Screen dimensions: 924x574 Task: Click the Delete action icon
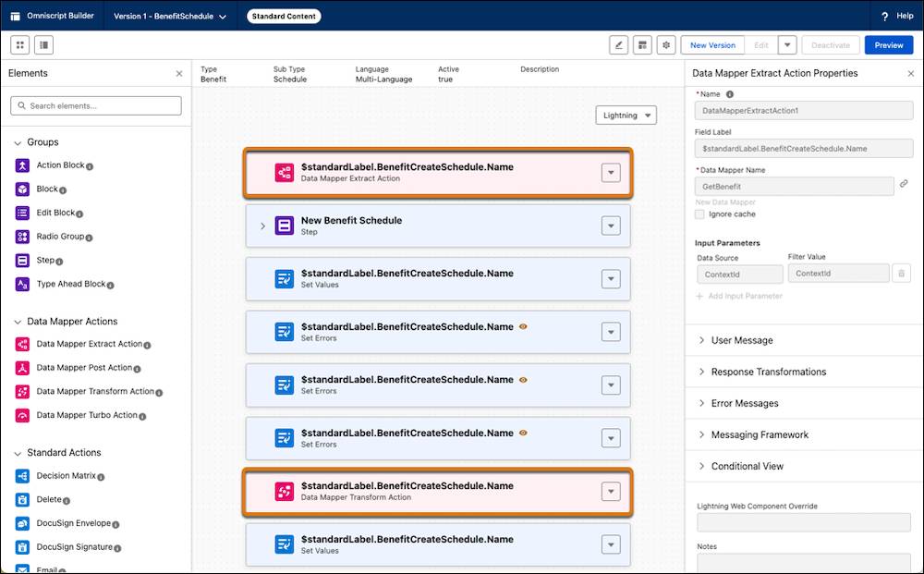pyautogui.click(x=22, y=500)
